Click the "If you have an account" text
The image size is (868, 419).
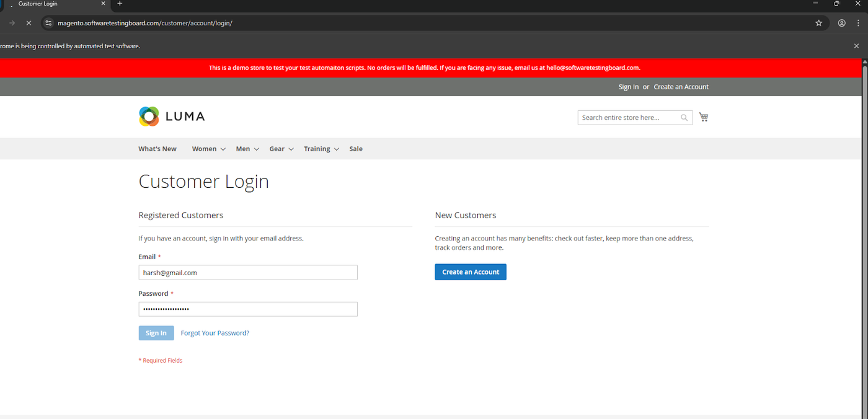(221, 238)
